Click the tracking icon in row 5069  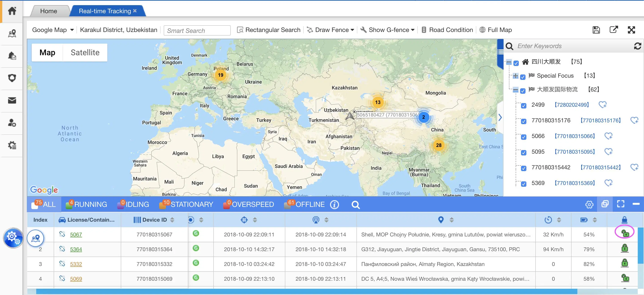pyautogui.click(x=62, y=278)
